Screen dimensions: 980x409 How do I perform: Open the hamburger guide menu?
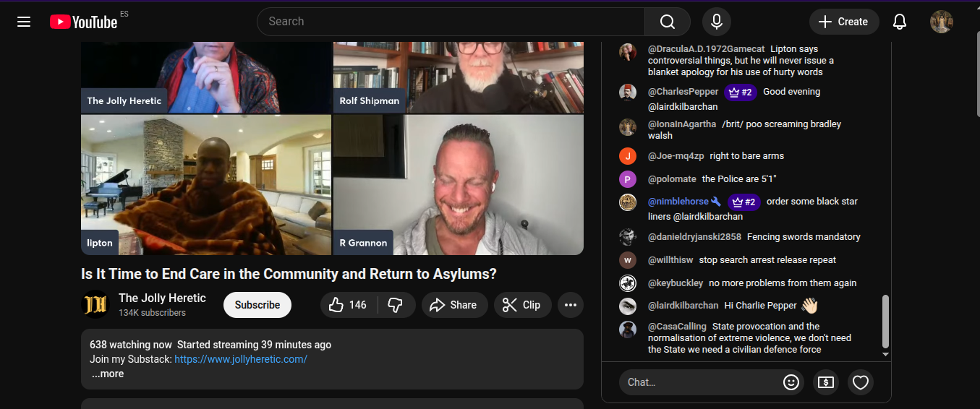(24, 22)
